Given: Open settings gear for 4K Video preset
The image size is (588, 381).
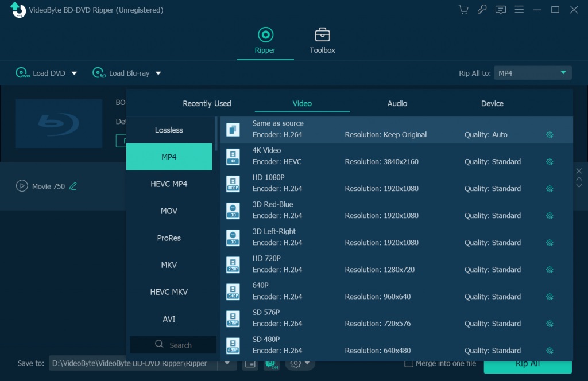Looking at the screenshot, I should click(550, 161).
